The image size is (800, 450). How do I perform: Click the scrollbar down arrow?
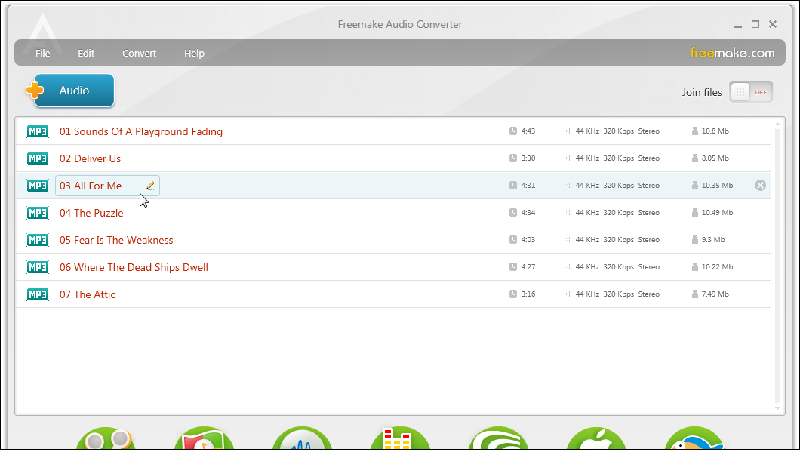tap(778, 408)
